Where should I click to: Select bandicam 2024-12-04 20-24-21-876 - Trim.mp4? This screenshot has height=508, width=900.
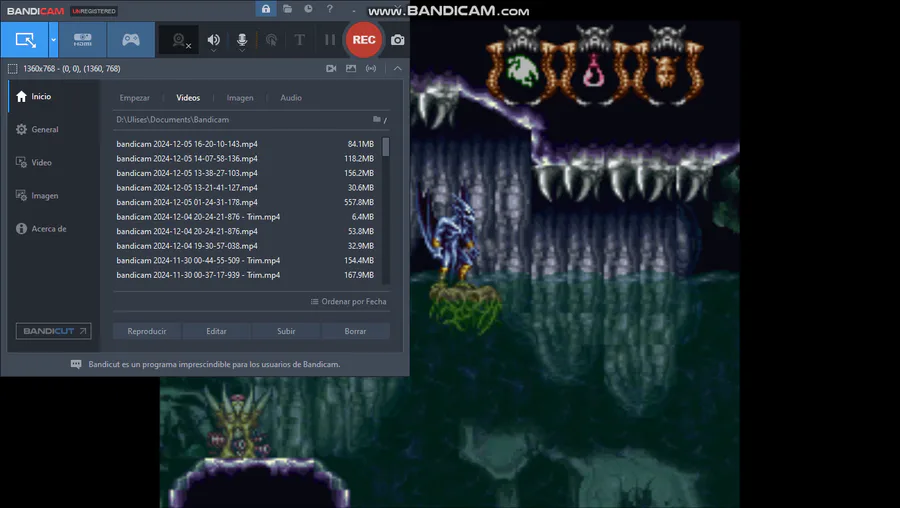pyautogui.click(x=246, y=217)
